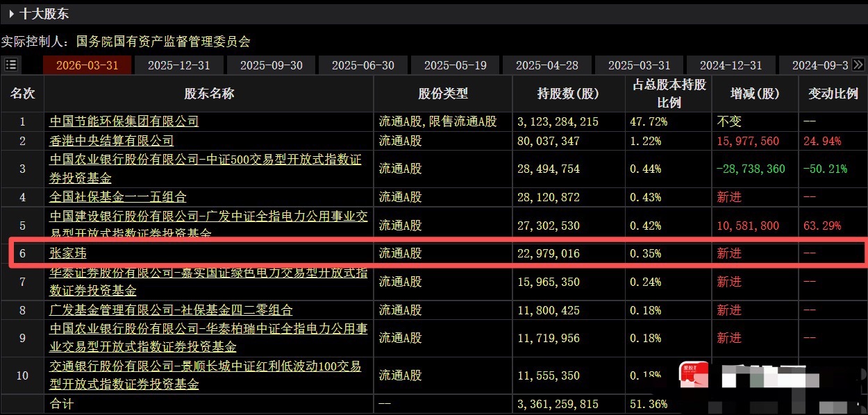
Task: Click the 实际控制人 controller text line
Action: 126,42
